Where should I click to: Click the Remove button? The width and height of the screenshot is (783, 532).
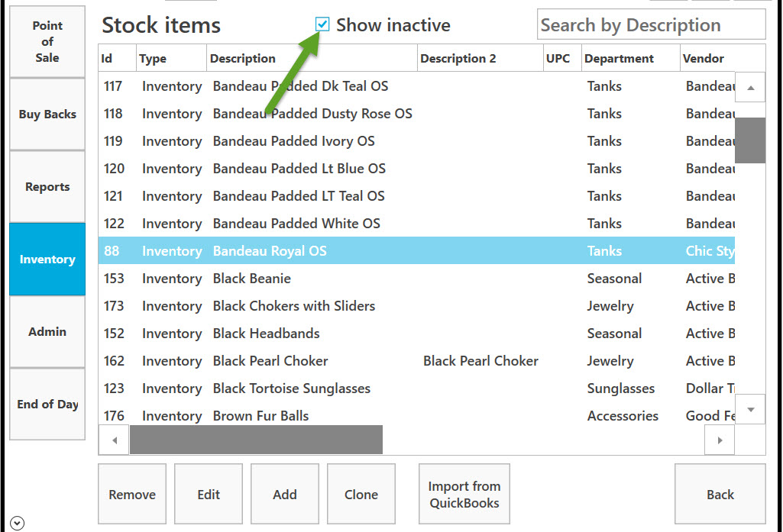[132, 494]
